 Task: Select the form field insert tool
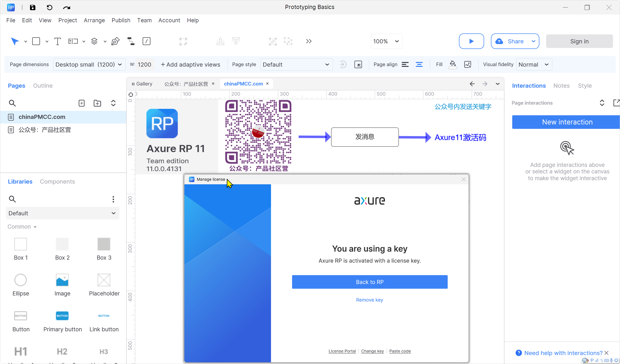click(73, 41)
